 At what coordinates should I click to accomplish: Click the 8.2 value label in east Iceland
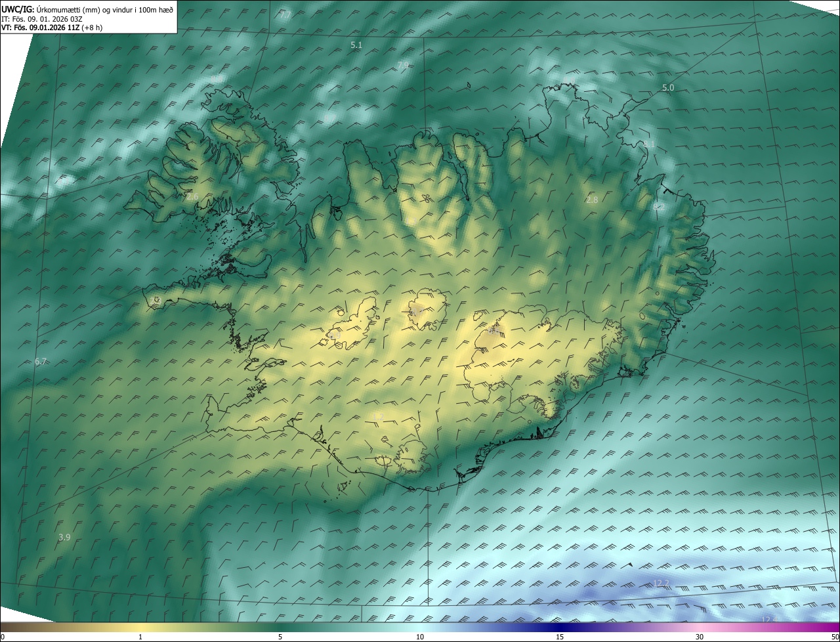point(659,207)
